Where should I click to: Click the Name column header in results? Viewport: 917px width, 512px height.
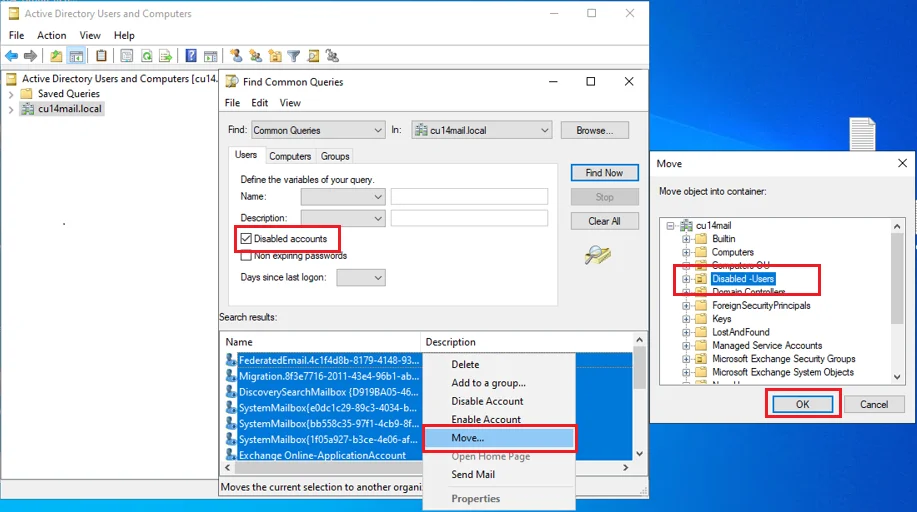[x=320, y=342]
